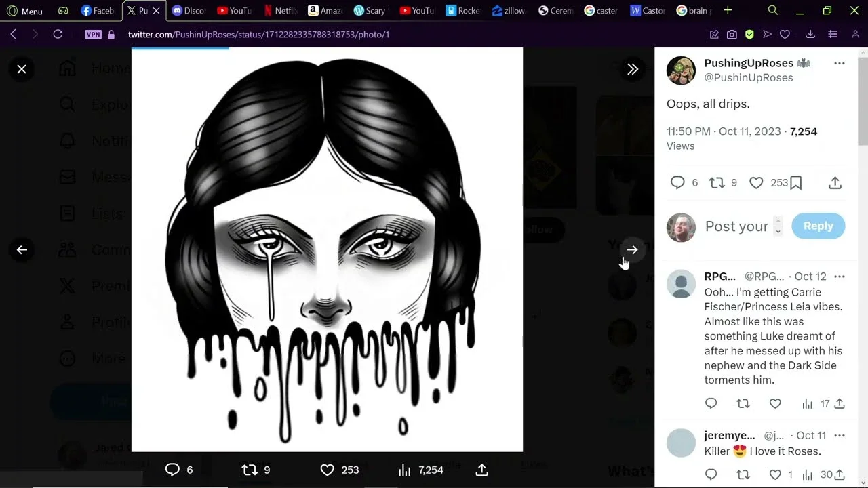Switch to the Discord browser tab

189,11
